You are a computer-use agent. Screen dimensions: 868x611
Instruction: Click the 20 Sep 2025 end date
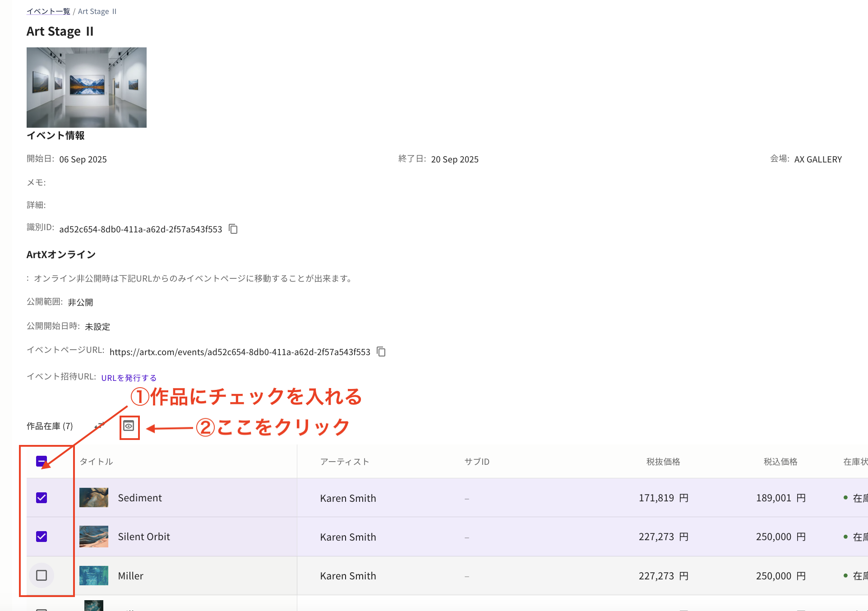[x=455, y=159]
